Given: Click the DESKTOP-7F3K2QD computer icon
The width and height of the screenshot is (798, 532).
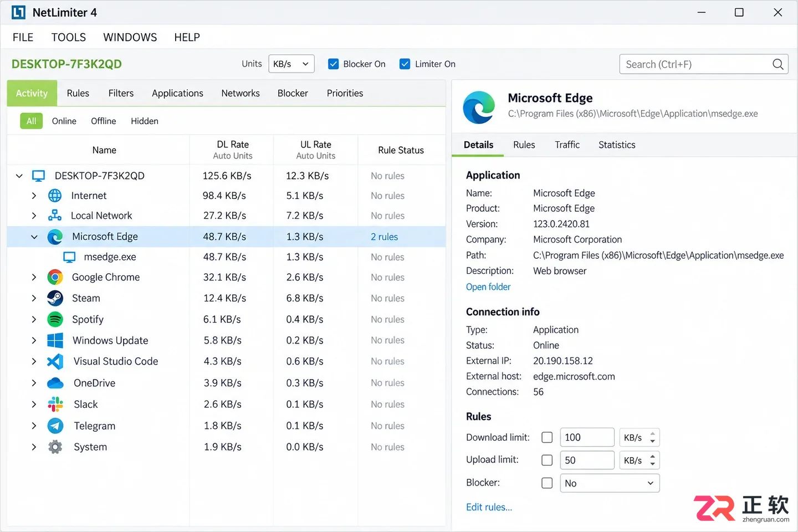Looking at the screenshot, I should click(x=38, y=176).
